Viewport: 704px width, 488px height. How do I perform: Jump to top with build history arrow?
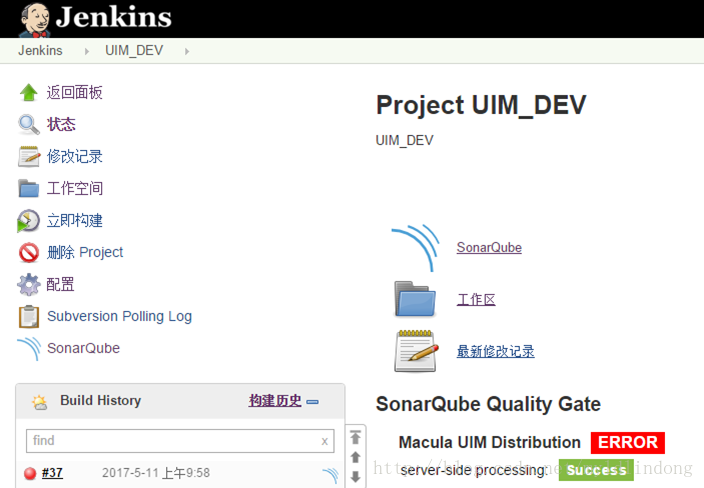(355, 437)
